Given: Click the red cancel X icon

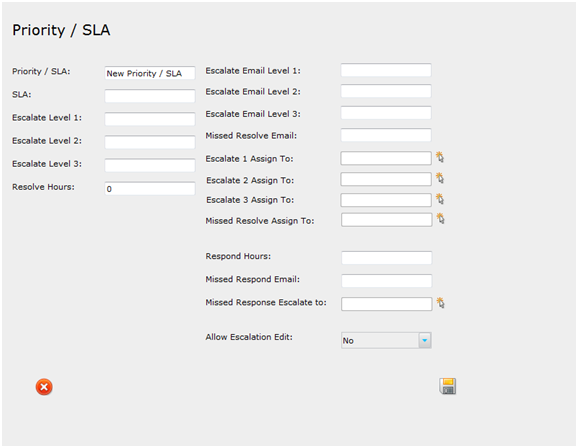Looking at the screenshot, I should pyautogui.click(x=44, y=387).
